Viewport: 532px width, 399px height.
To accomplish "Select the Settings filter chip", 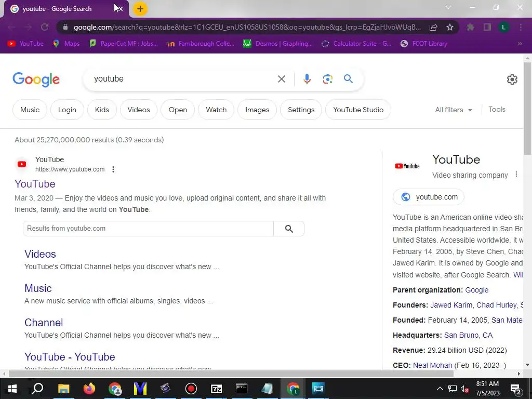I will point(301,110).
